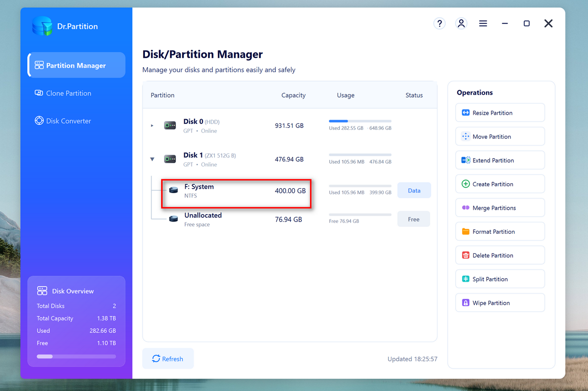
Task: Click the Used 282.66 GB overview value
Action: [x=103, y=331]
